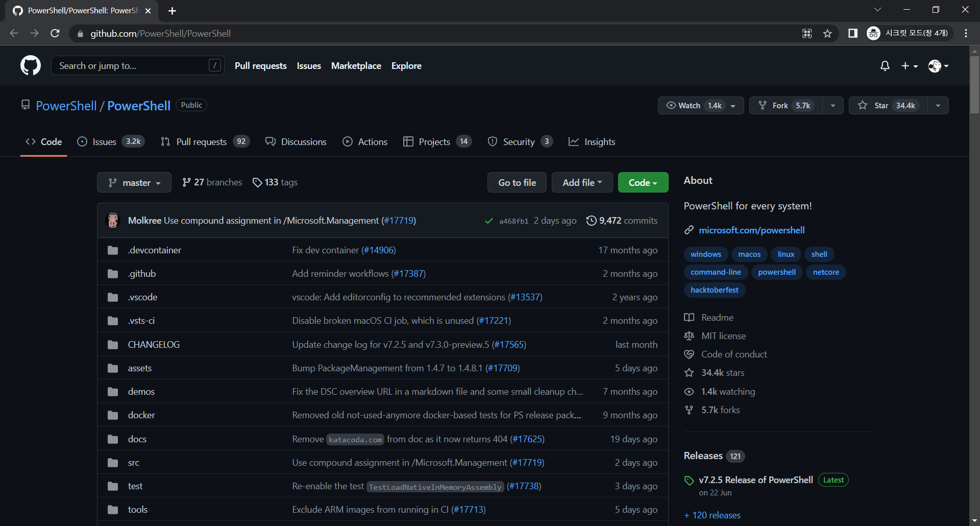Click the install app icon in address bar
This screenshot has height=526, width=980.
tap(807, 34)
